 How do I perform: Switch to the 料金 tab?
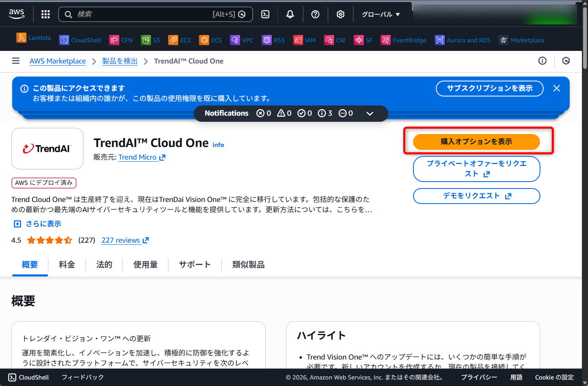pos(67,265)
